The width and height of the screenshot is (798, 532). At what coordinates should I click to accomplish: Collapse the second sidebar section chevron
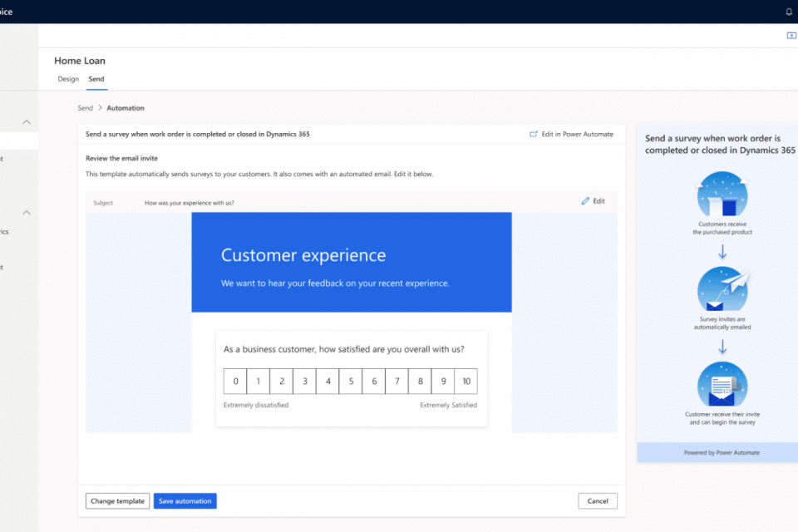pyautogui.click(x=27, y=213)
